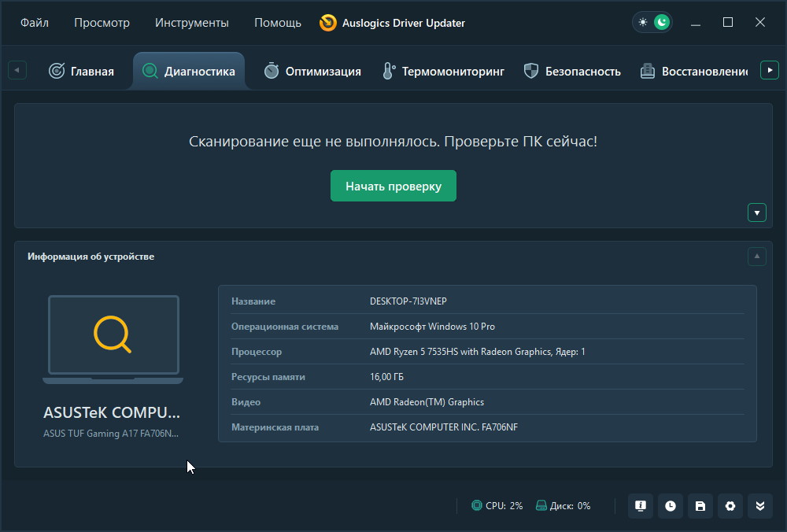The image size is (787, 532).
Task: Expand the scan panel's down-arrow dropdown
Action: tap(757, 212)
